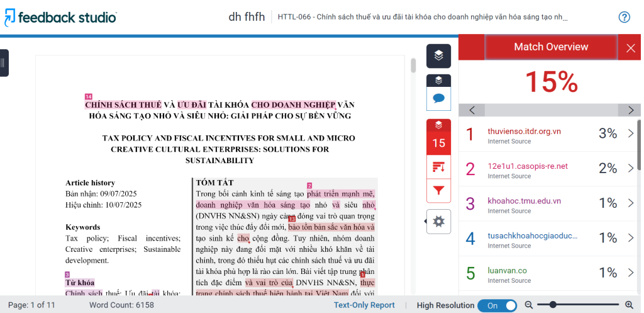Viewport: 644px width, 313px height.
Task: Click the highlighted Từ khóa heading
Action: click(80, 283)
